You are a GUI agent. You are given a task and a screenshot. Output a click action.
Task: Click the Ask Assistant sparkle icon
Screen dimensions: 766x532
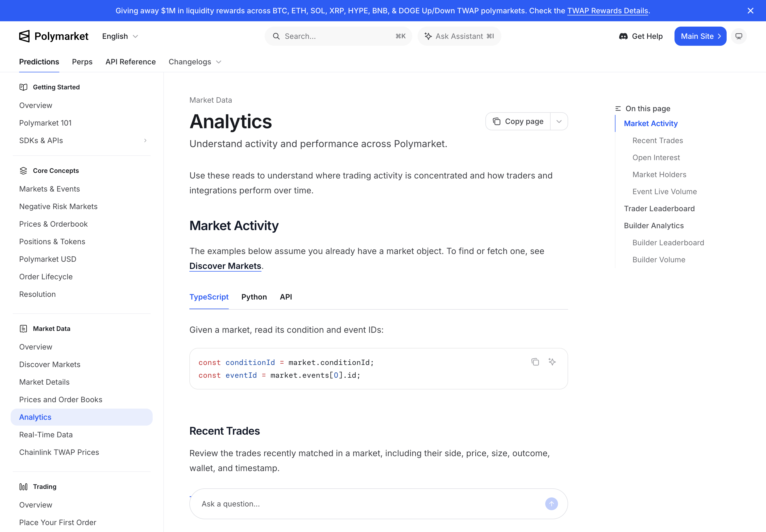click(x=428, y=36)
